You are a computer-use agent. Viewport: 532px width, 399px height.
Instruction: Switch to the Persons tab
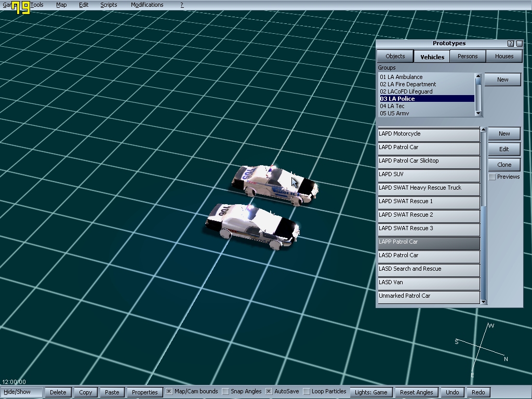tap(468, 56)
